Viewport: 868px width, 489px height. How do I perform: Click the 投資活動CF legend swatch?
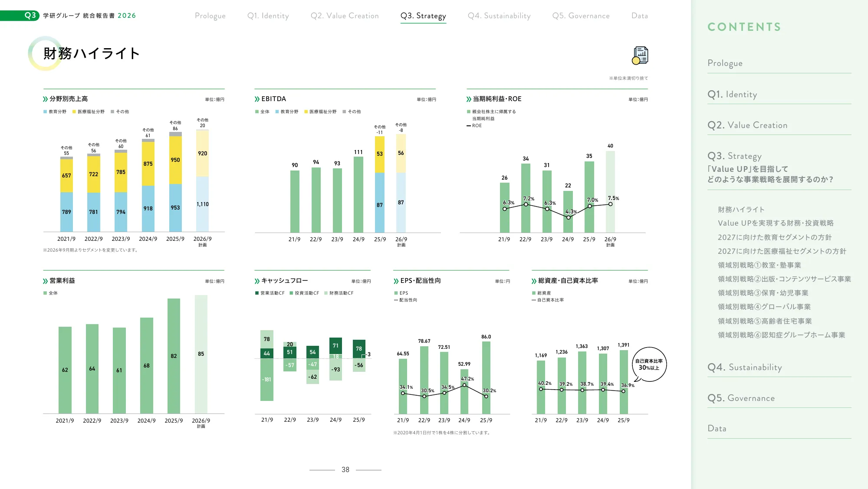coord(291,293)
